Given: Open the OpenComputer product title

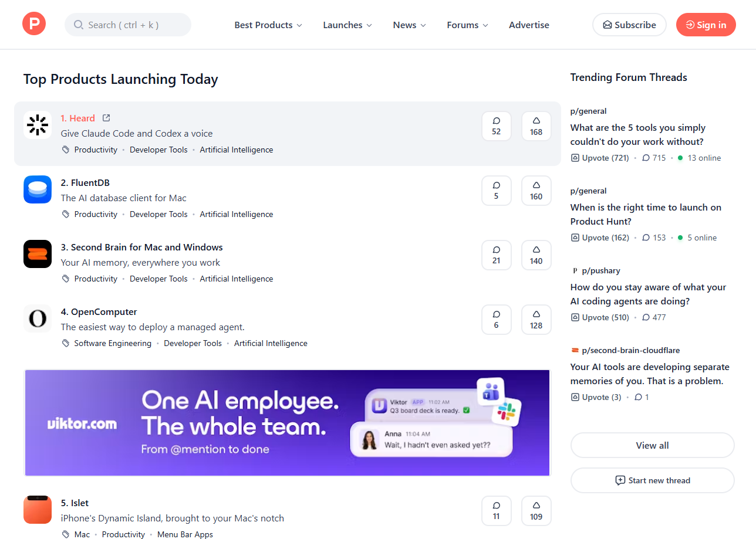Looking at the screenshot, I should pos(99,311).
